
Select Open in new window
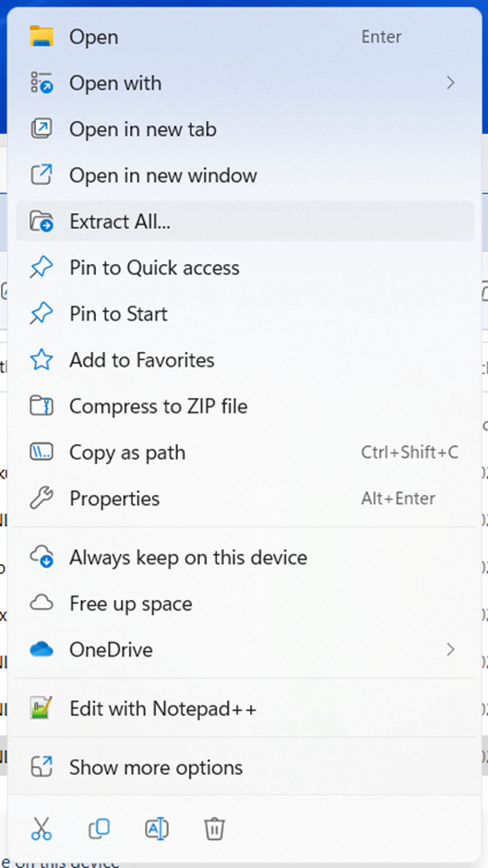(245, 175)
